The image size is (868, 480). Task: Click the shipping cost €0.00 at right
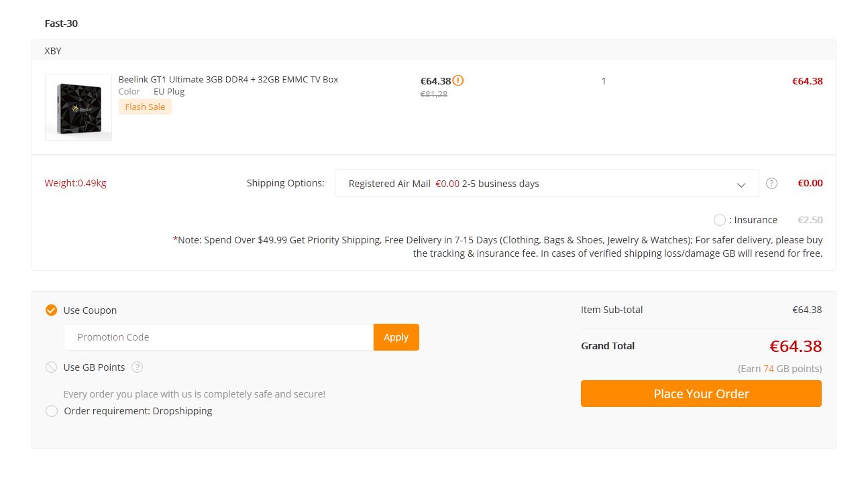(810, 183)
